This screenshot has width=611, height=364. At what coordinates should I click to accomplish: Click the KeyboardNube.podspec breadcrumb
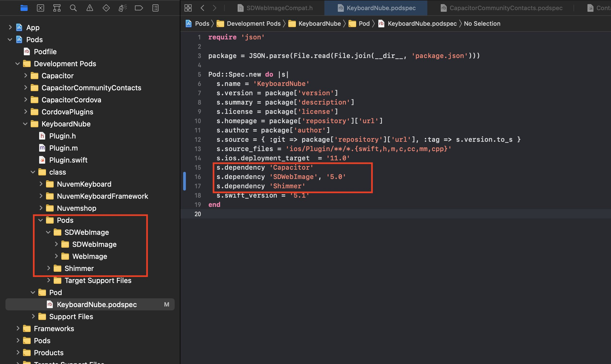click(417, 24)
